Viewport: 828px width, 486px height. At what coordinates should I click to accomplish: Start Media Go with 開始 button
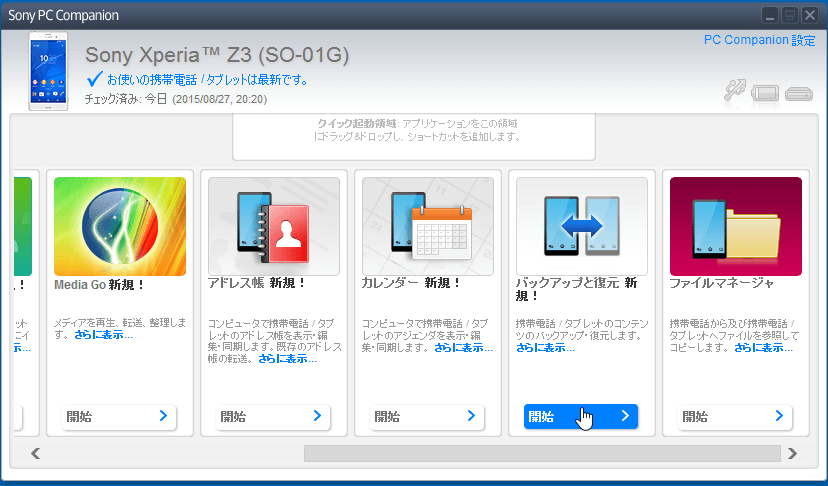coord(120,417)
